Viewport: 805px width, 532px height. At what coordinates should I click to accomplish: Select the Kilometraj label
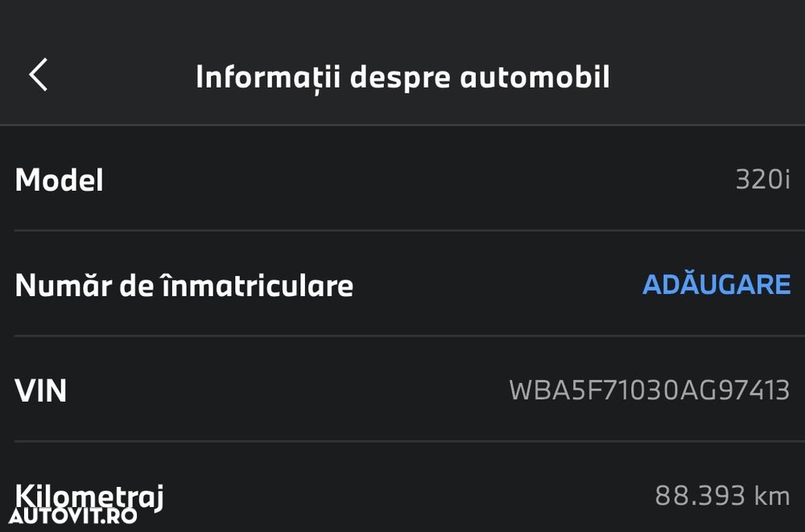tap(89, 497)
